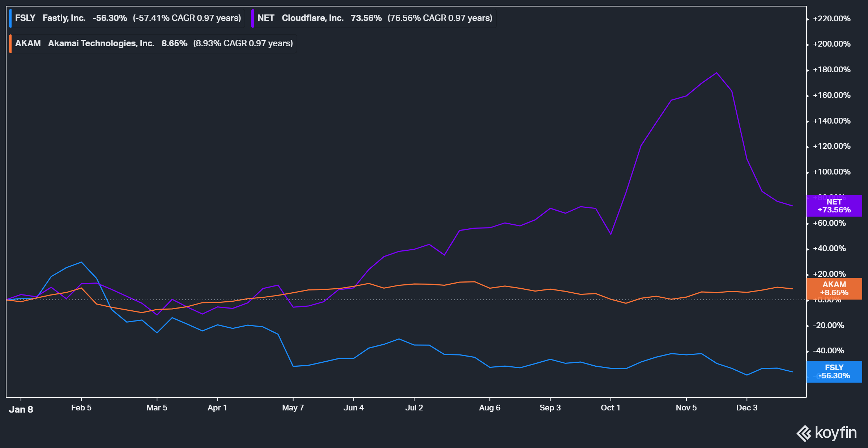Click the Jan 8 date label
Screen dimensions: 868x448
21,409
